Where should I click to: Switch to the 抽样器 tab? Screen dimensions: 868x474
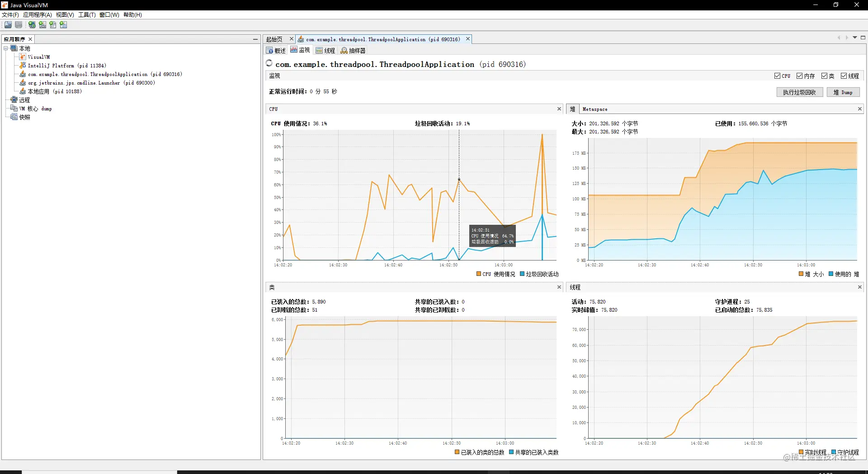click(x=353, y=51)
